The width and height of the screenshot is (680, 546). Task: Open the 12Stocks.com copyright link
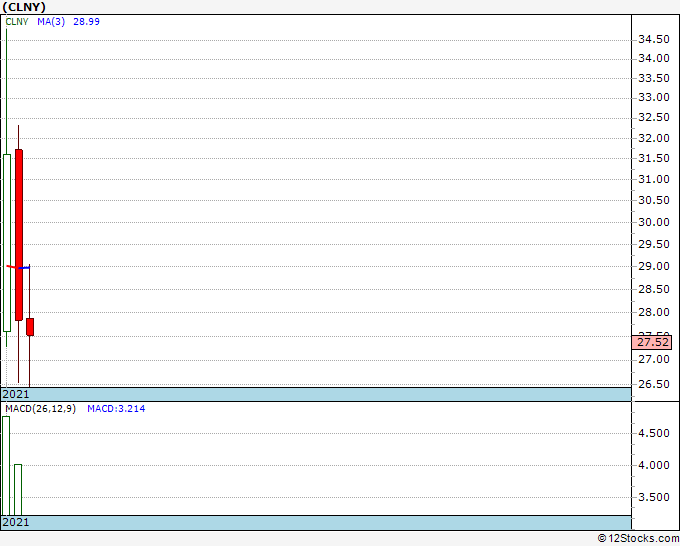(x=638, y=538)
